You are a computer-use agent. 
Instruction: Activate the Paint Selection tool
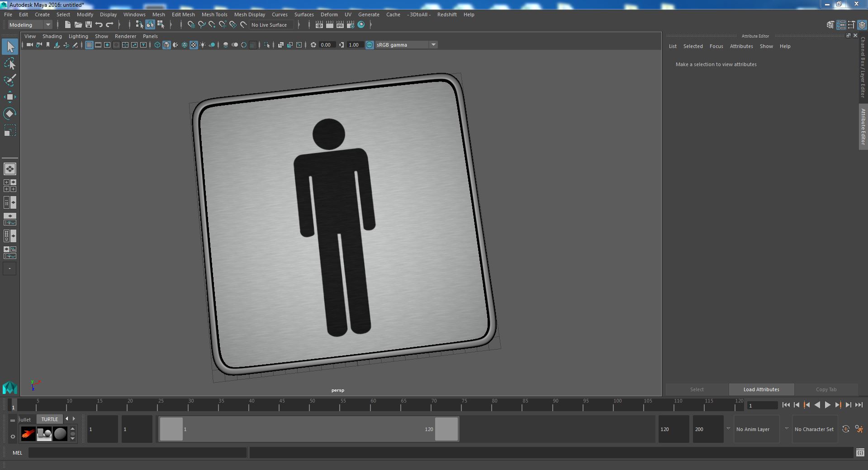[9, 81]
